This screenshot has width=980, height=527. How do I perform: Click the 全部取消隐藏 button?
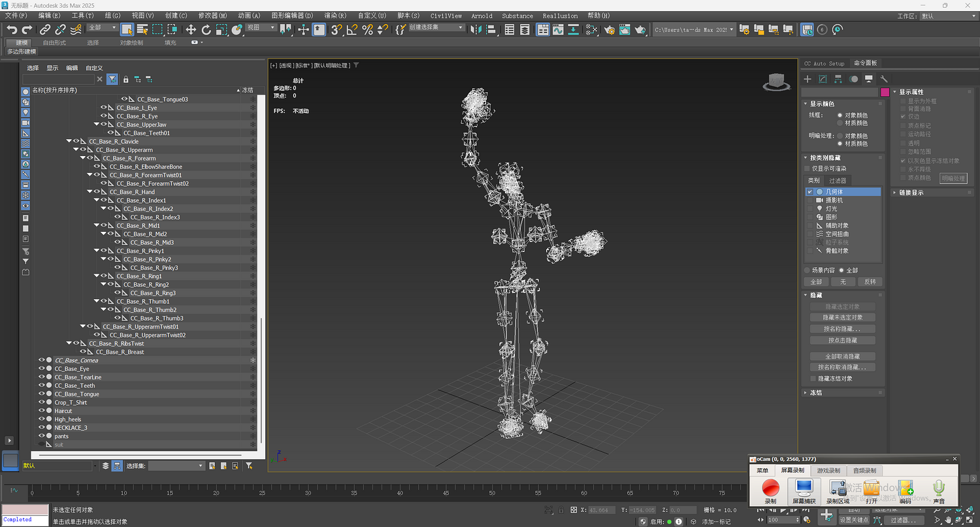coord(843,357)
